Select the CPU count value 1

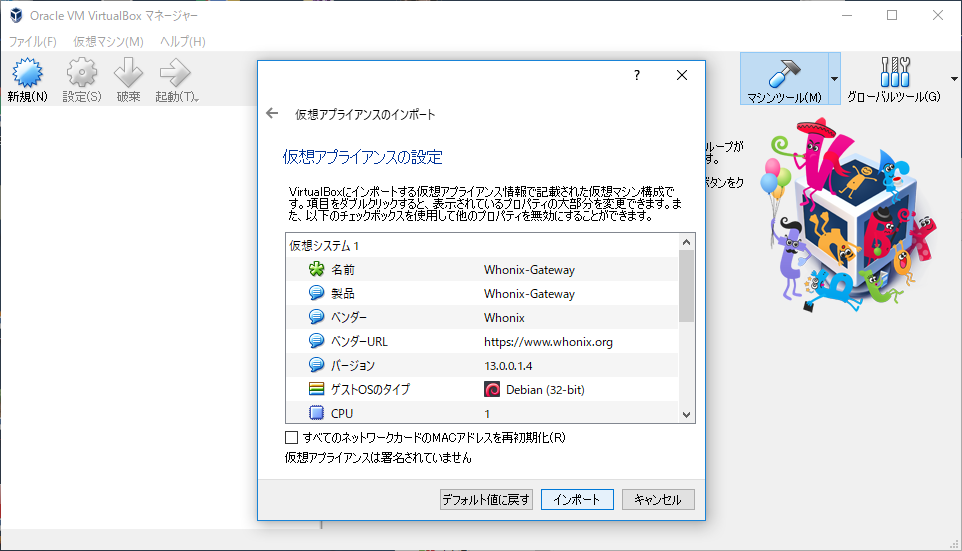(x=487, y=414)
